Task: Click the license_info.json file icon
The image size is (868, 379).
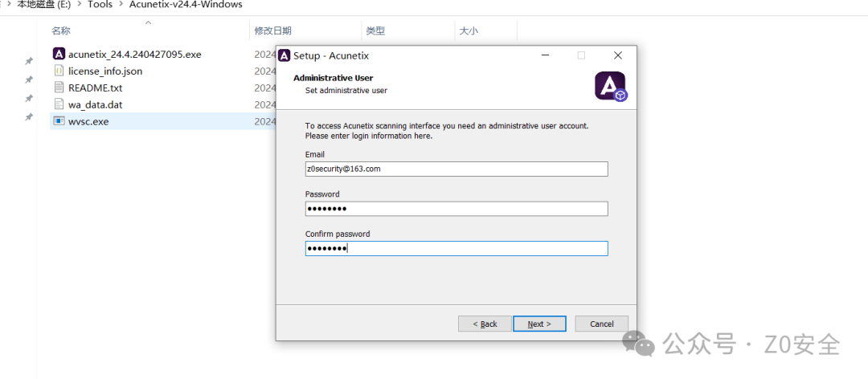Action: tap(59, 71)
